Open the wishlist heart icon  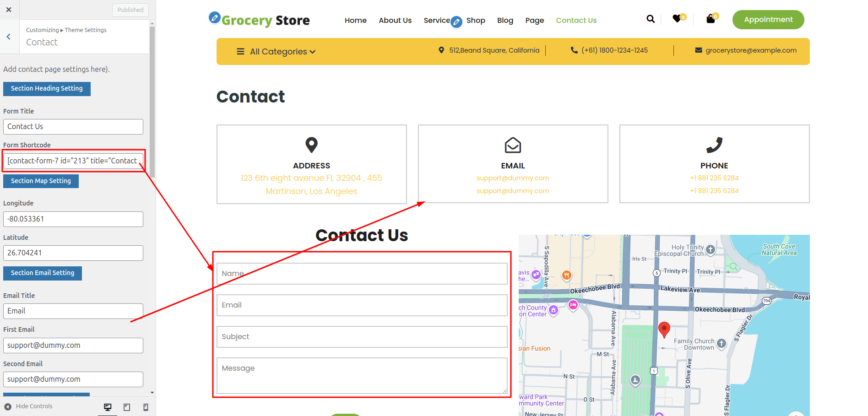(677, 19)
